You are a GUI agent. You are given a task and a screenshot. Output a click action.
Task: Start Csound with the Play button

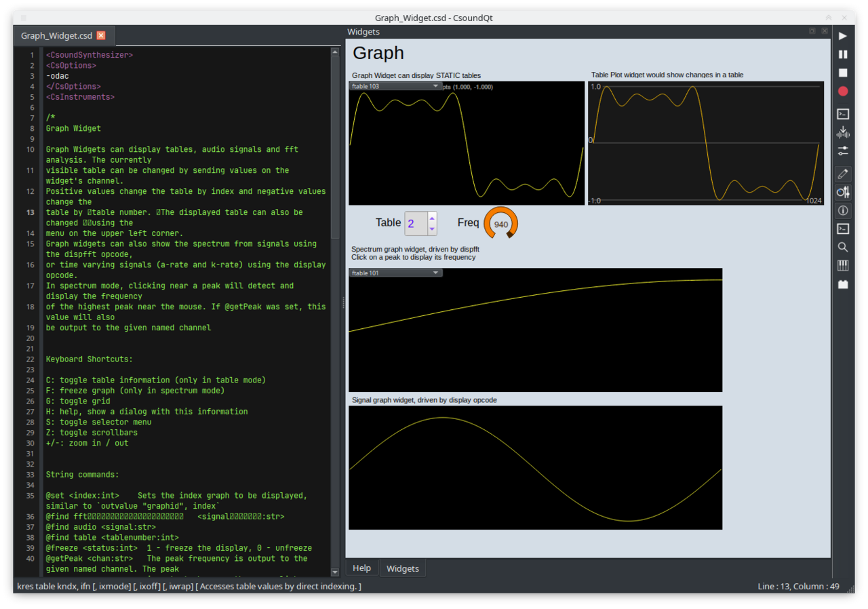[x=843, y=36]
